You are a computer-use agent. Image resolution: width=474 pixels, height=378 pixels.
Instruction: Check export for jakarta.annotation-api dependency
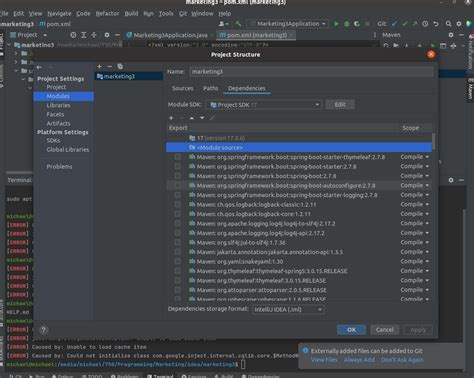click(x=178, y=252)
